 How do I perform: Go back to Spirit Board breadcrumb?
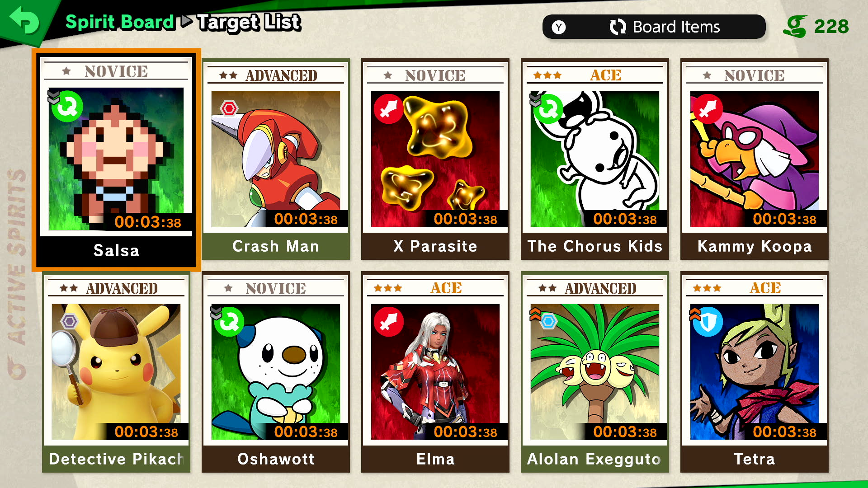[120, 22]
